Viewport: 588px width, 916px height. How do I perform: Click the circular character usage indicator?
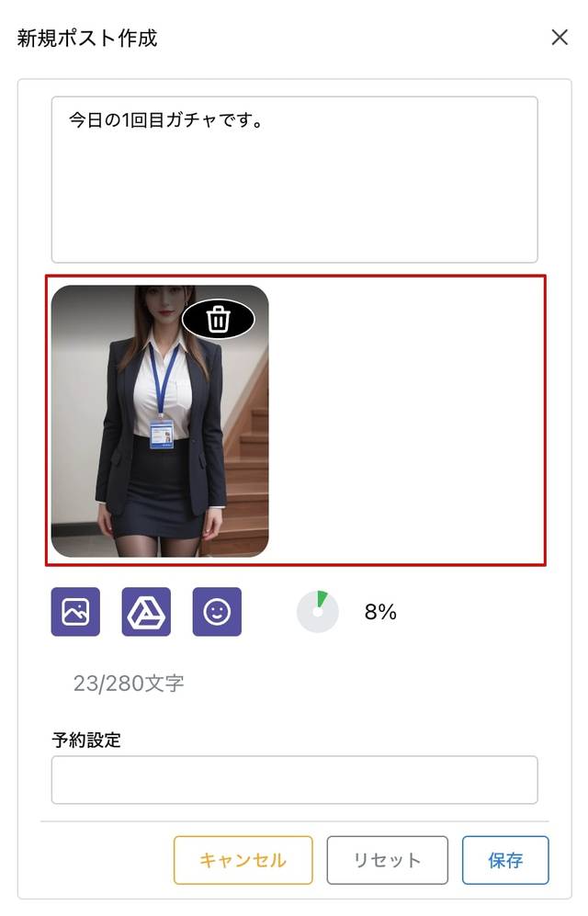(318, 612)
